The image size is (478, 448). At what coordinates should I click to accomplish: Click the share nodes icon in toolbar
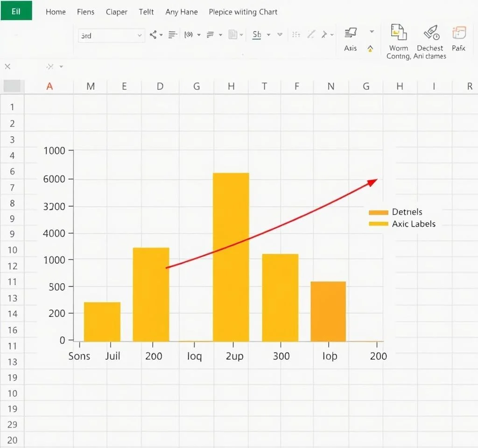[153, 35]
